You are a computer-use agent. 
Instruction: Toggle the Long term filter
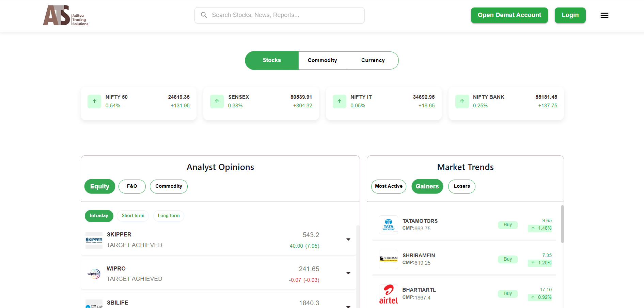(x=169, y=216)
